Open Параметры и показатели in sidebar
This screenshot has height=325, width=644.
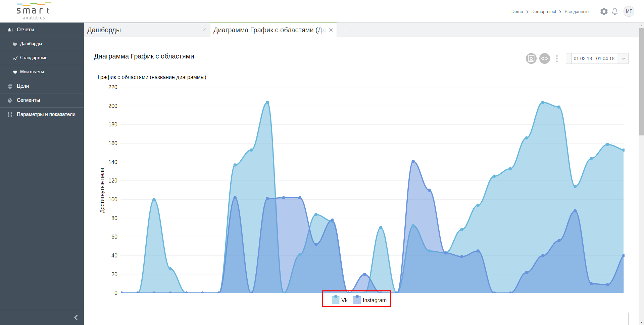(x=46, y=114)
